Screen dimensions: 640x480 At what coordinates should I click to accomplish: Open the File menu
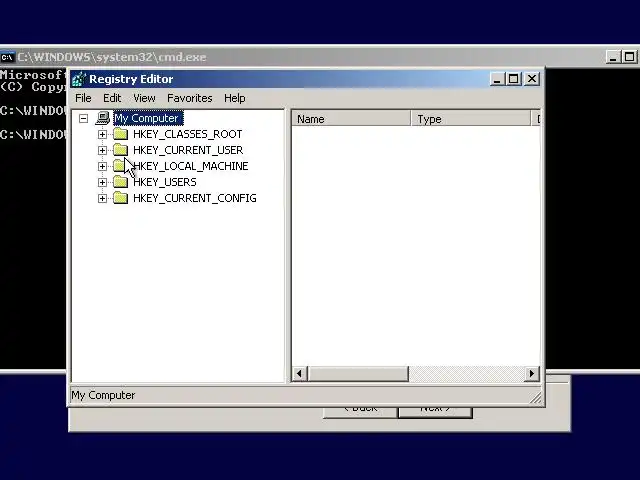(x=83, y=98)
